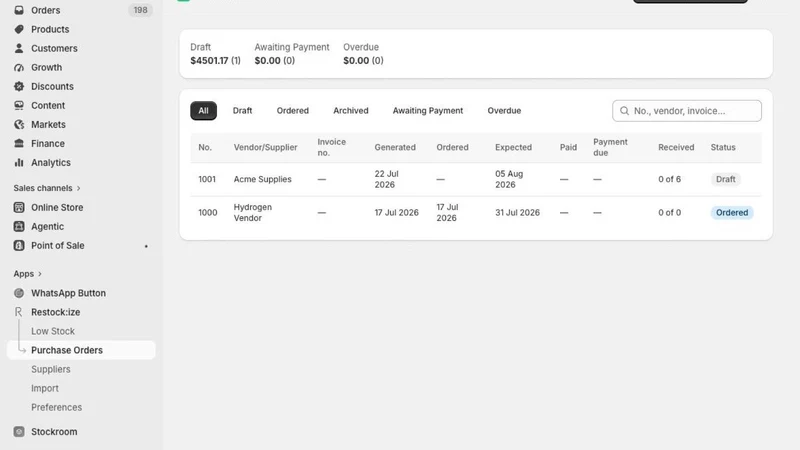Click the Analytics bar chart icon
Viewport: 800px width, 450px height.
pos(19,162)
